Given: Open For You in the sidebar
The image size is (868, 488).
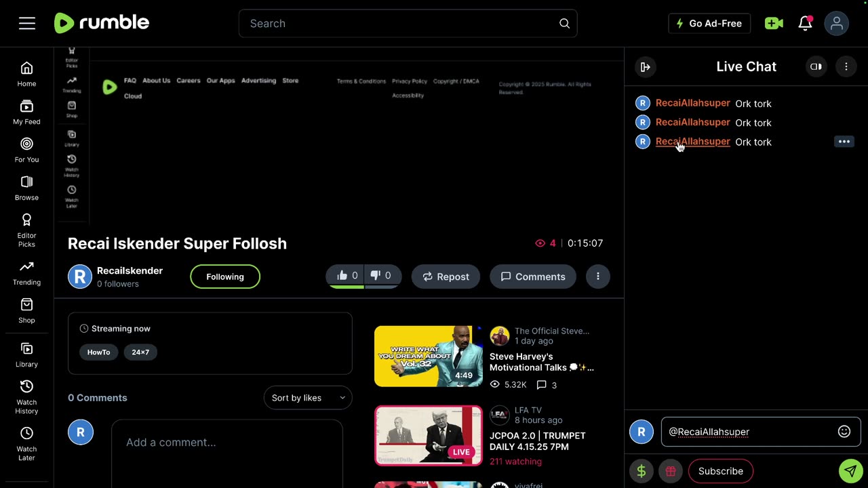Looking at the screenshot, I should pos(26,150).
